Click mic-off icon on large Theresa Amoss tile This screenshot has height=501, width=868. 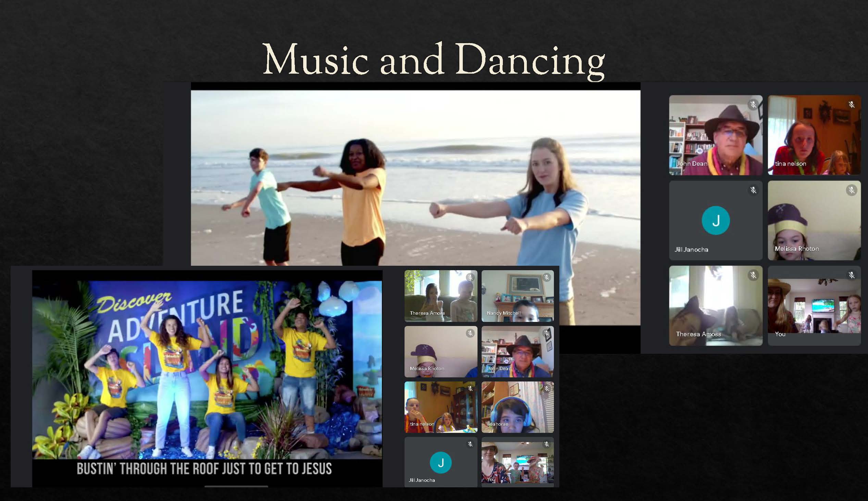point(753,275)
